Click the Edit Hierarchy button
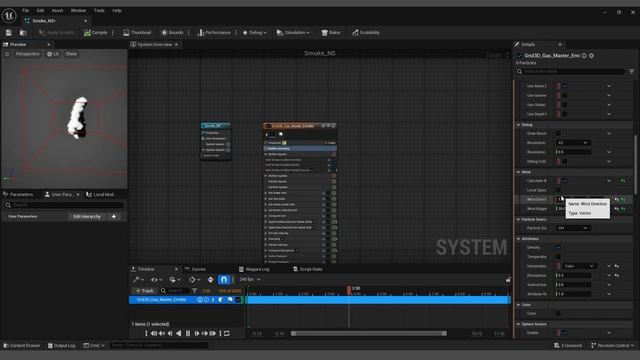 point(87,217)
